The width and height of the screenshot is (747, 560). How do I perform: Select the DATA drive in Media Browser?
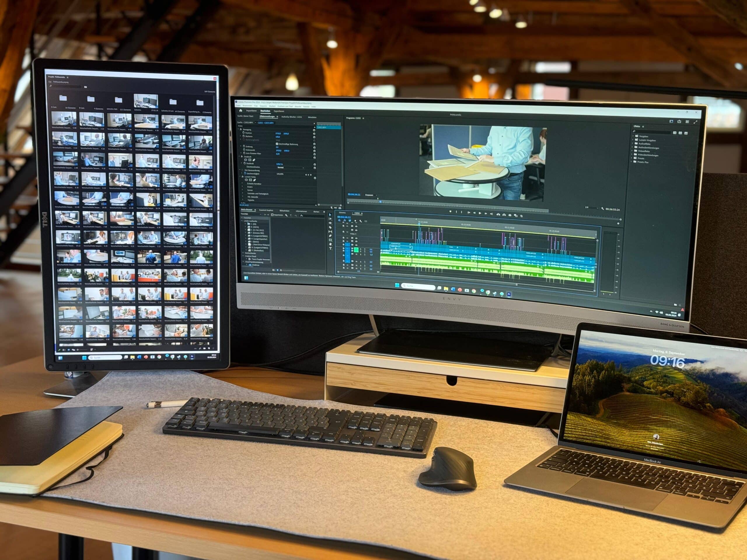coord(253,227)
